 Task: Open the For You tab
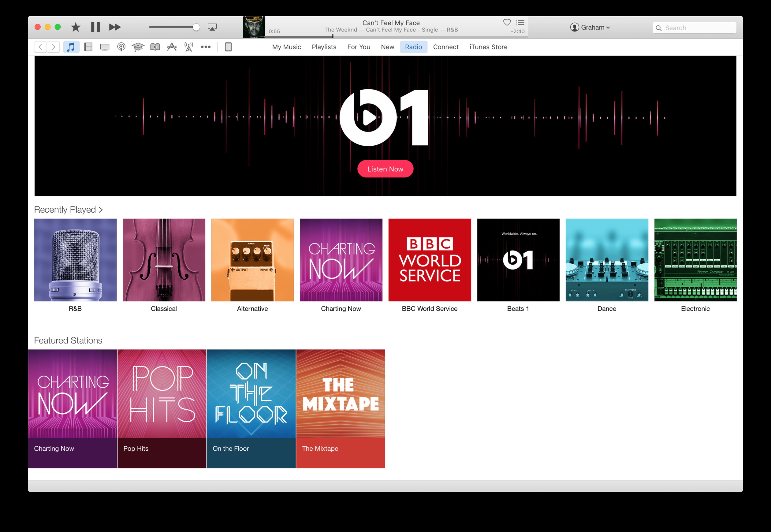pos(359,47)
